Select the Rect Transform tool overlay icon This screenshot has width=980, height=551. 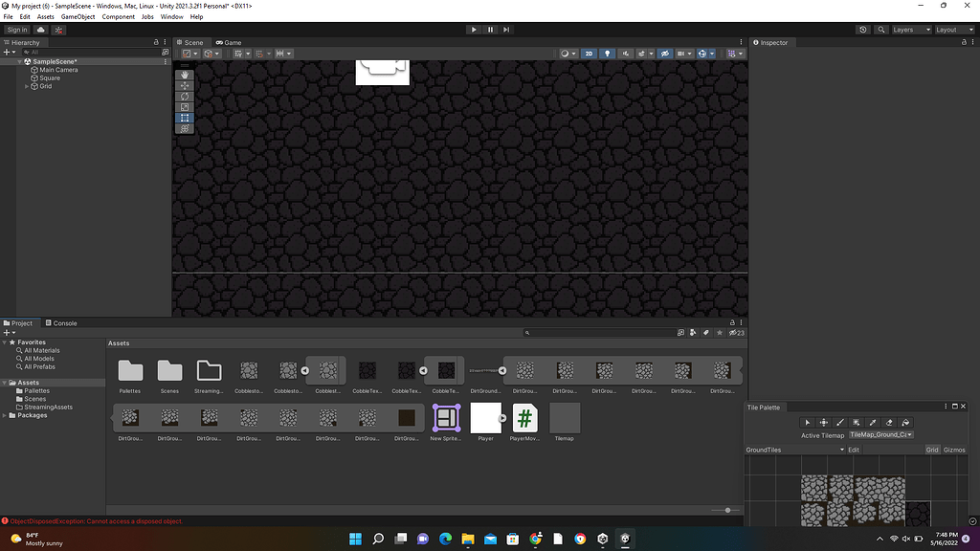point(184,117)
